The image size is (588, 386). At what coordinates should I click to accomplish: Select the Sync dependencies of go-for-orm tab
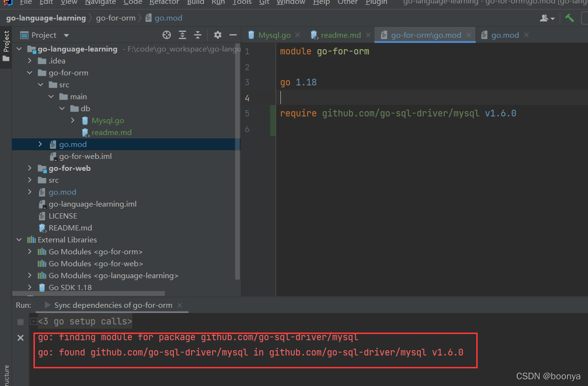click(x=113, y=305)
